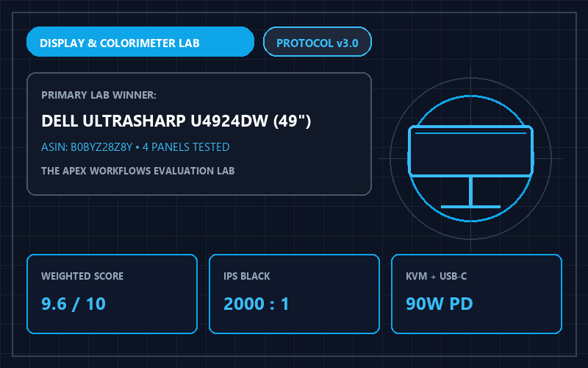
Task: Open the Weighted Score card
Action: [x=112, y=294]
